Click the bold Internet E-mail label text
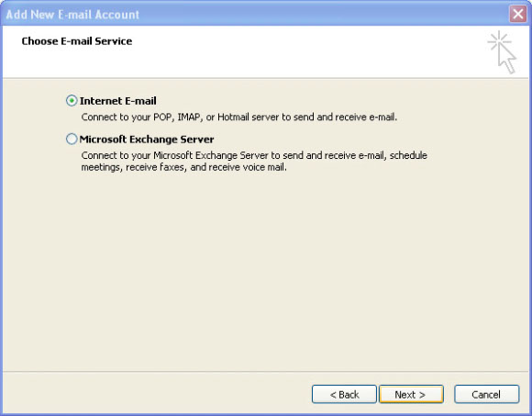Screen dimensions: 532x416 click(118, 101)
